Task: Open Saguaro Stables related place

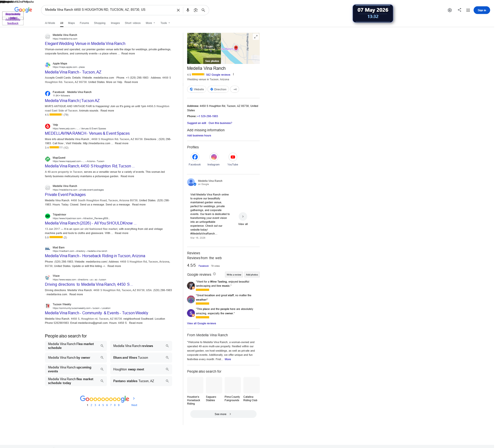Action: coord(214,389)
